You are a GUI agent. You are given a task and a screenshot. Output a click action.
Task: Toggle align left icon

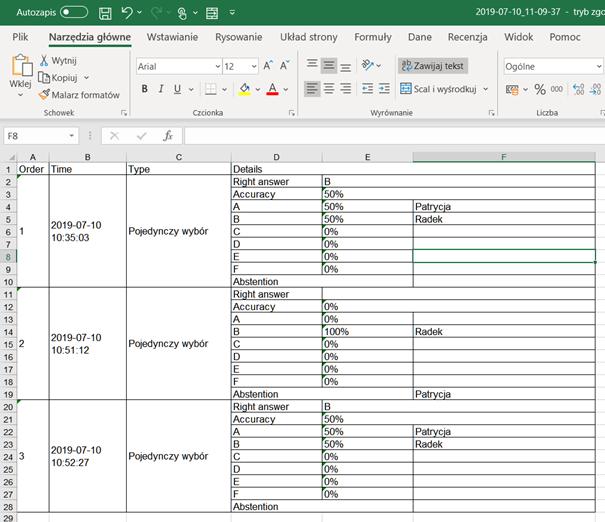click(312, 89)
